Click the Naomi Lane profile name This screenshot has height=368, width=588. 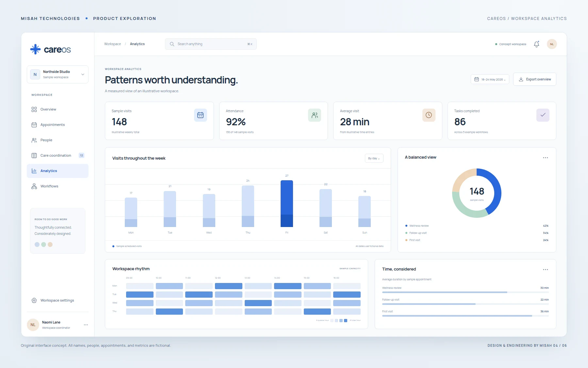point(51,322)
